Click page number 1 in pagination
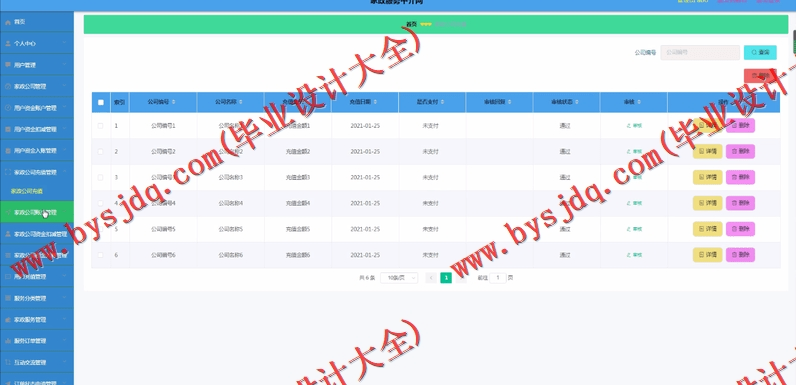796x385 pixels. (446, 278)
